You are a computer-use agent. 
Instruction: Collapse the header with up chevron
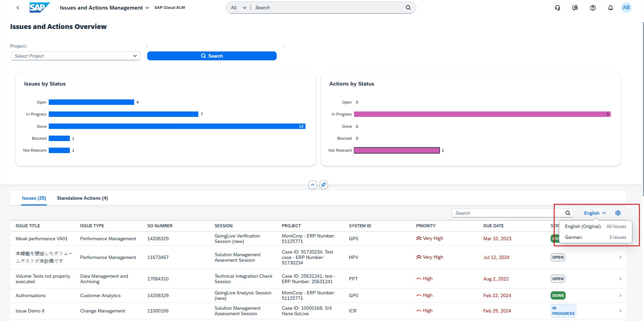coord(313,185)
